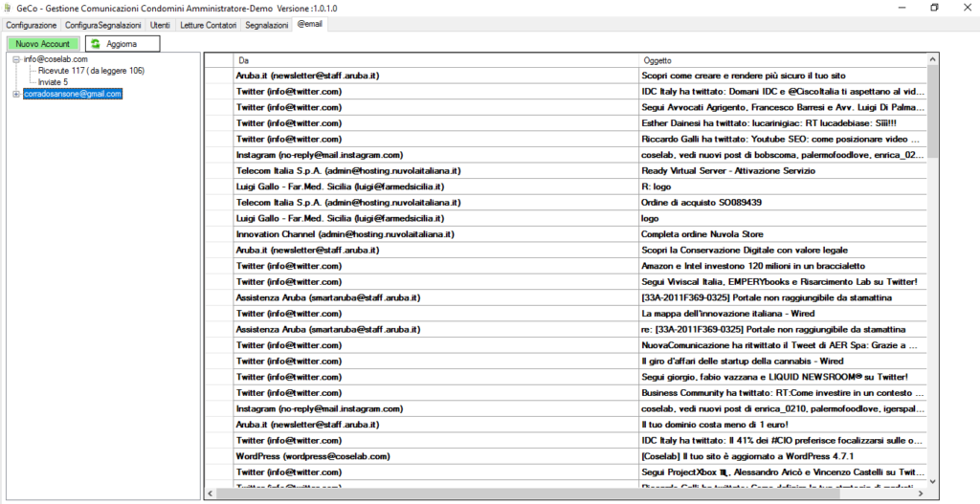Select email 'Riccardo Galli ha twittato: Youtube SEO'
The image size is (980, 504).
pos(783,140)
